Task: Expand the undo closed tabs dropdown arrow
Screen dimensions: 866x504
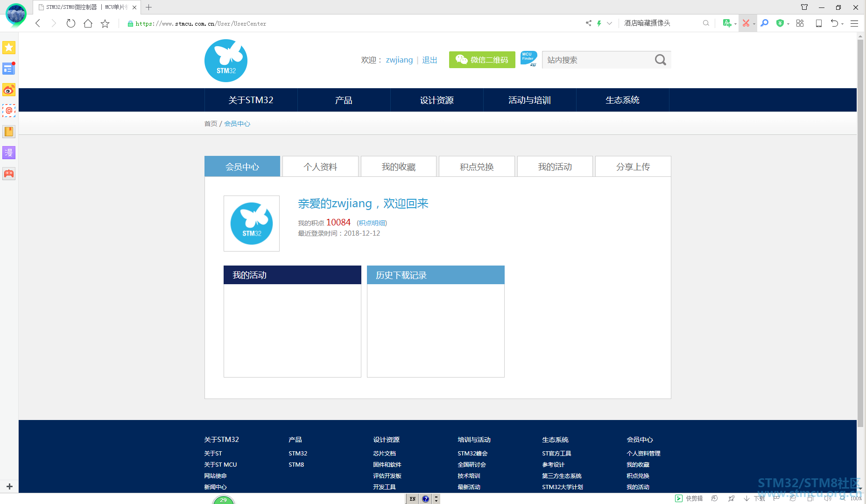Action: pos(842,24)
